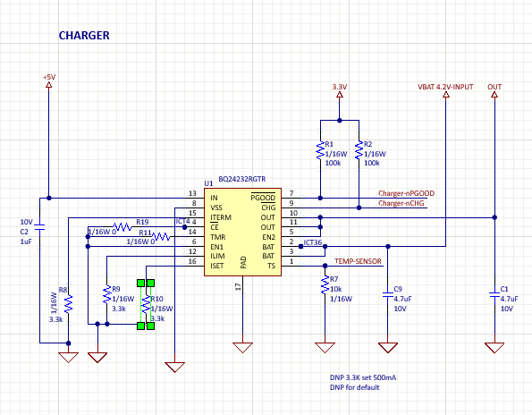
Task: Select capacitor C2 symbol
Action: [39, 227]
